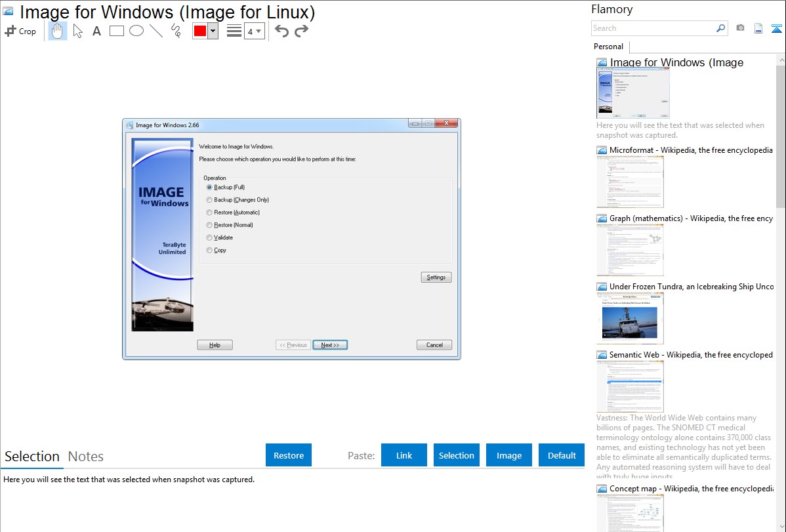Select the Backup (Full) radio option
786x532 pixels.
click(209, 188)
